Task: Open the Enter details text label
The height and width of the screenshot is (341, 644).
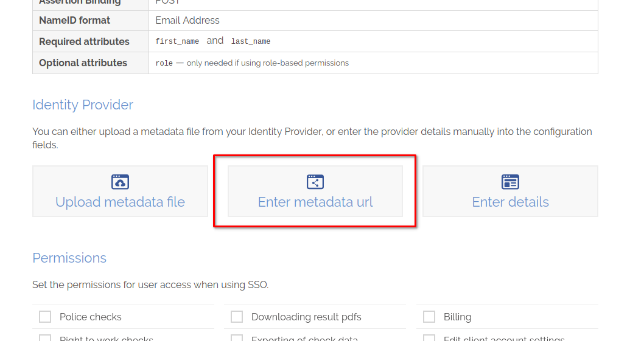Action: (x=510, y=202)
